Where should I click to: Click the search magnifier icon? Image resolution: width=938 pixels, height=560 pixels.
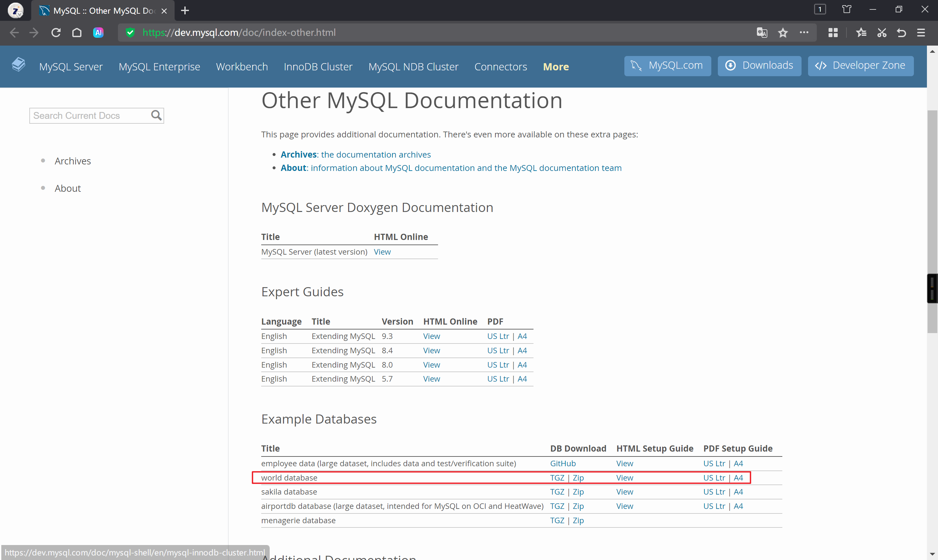[156, 115]
